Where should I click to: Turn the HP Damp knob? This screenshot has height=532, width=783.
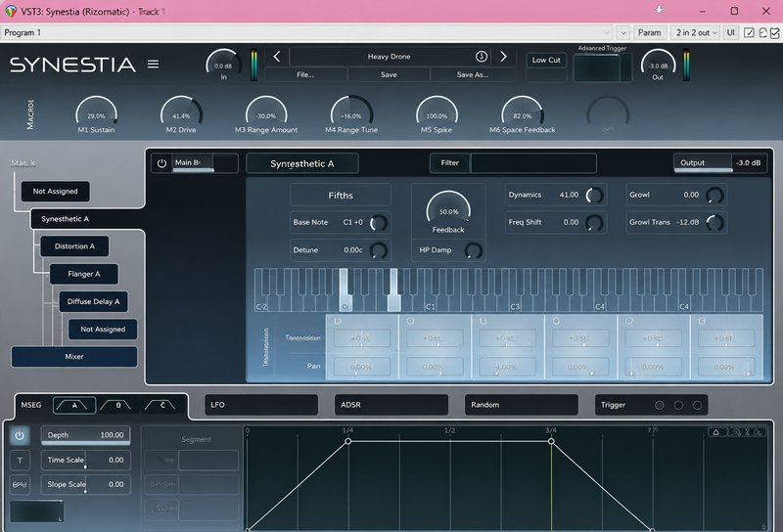(473, 250)
